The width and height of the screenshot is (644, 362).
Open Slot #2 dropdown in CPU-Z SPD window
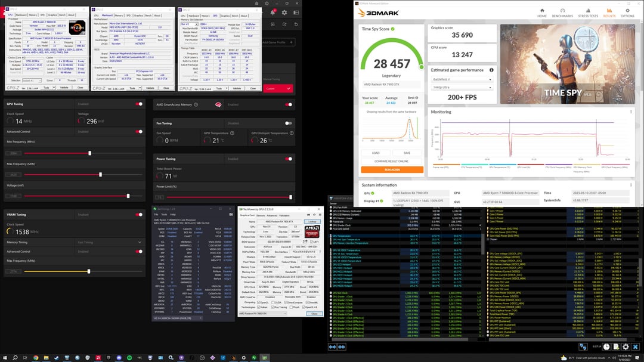(190, 24)
